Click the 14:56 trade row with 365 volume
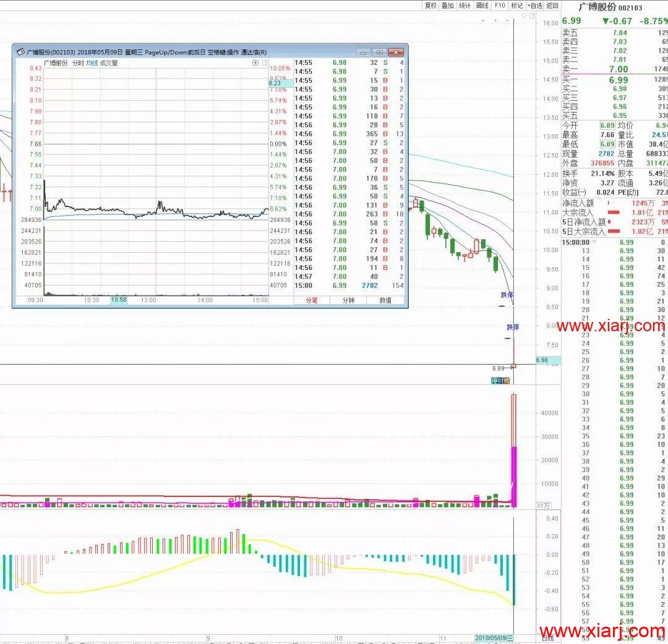This screenshot has width=668, height=644. coord(349,133)
